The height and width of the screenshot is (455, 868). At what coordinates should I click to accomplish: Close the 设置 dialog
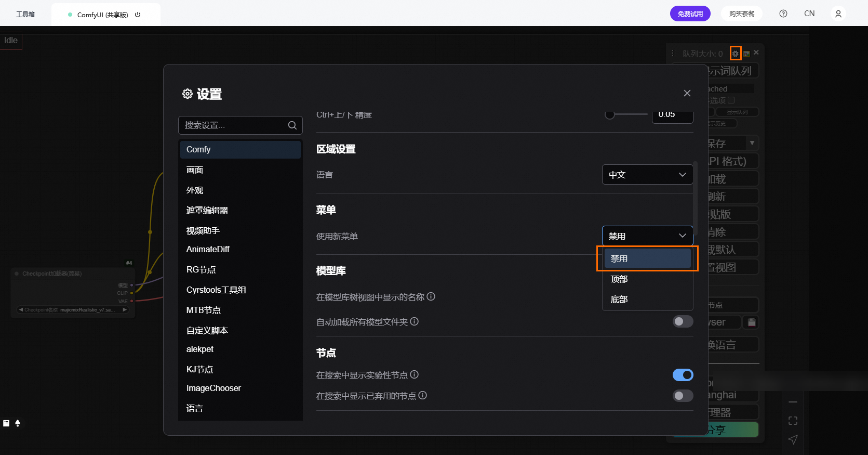pos(687,93)
